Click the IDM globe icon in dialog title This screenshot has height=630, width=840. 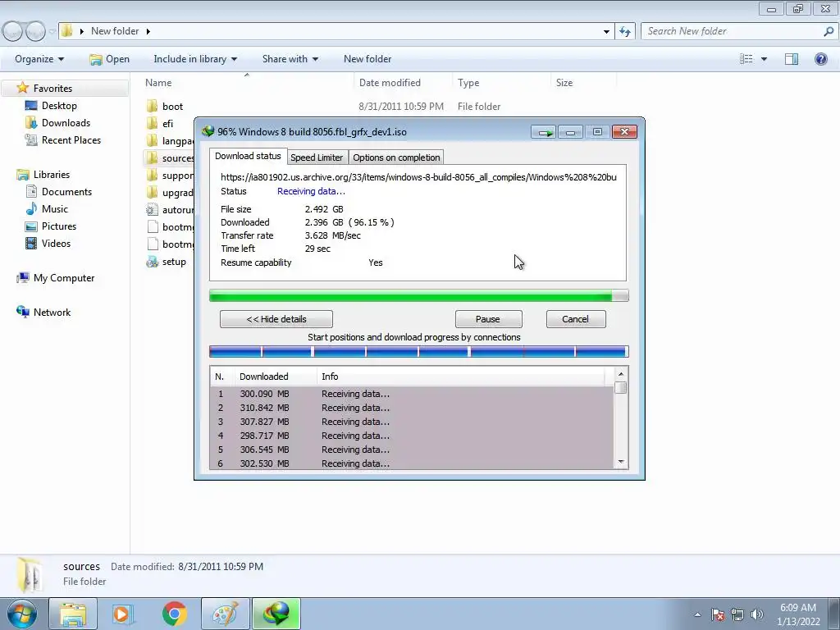point(208,131)
